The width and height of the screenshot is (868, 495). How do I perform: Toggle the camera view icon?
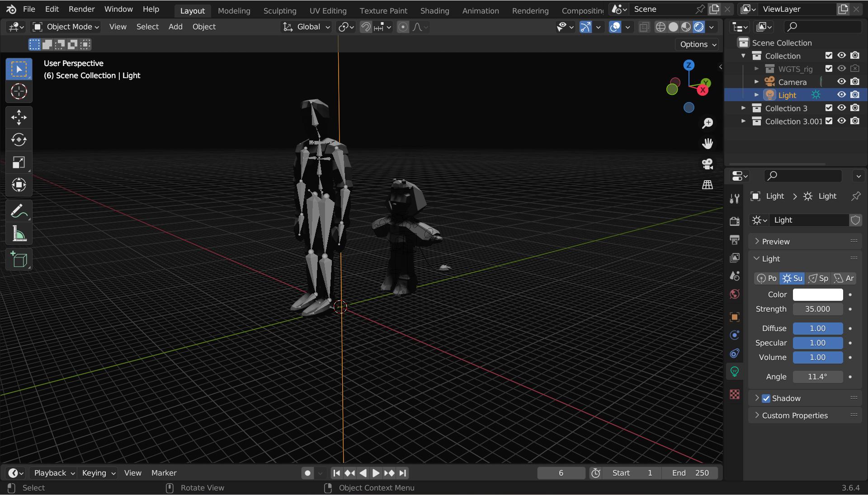(708, 164)
